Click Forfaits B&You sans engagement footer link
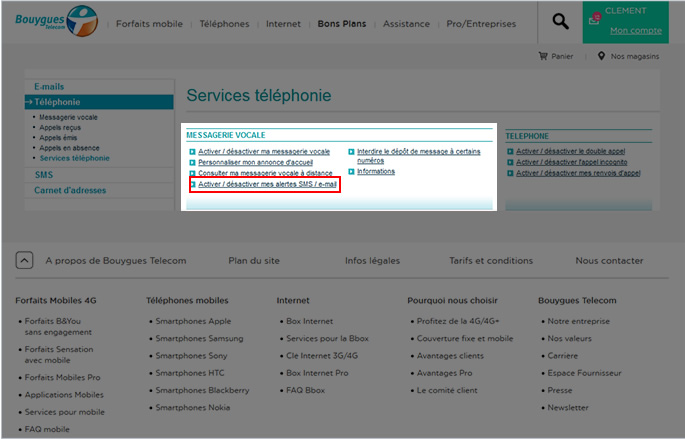 coord(58,327)
